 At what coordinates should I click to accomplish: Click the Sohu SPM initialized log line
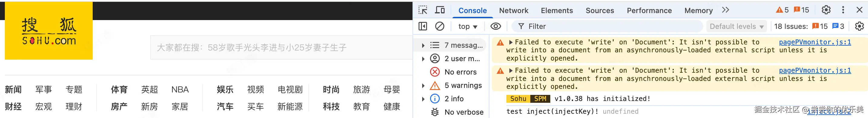tap(578, 99)
